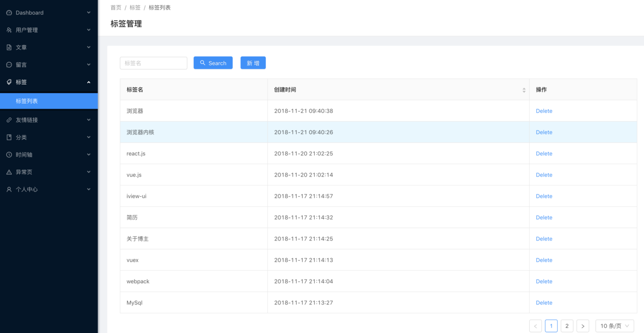This screenshot has height=333, width=644.
Task: Delete the webpack tag row
Action: (544, 282)
